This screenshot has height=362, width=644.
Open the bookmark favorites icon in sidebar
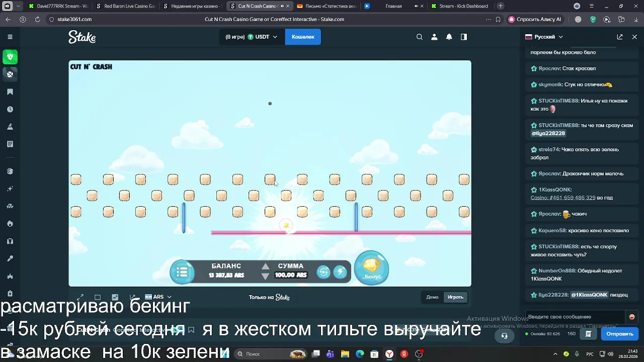10,92
